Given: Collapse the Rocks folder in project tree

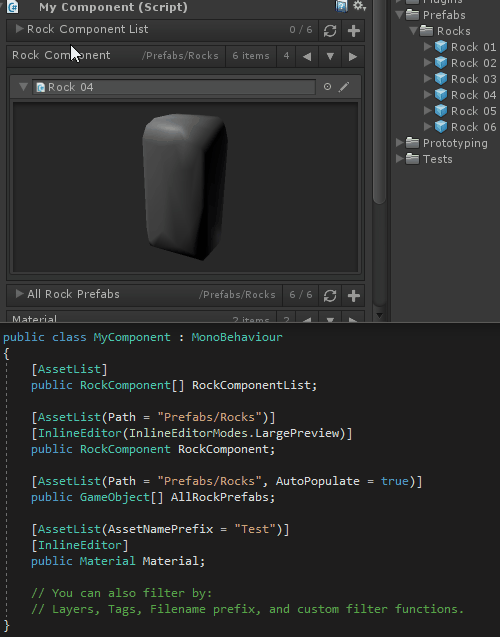Looking at the screenshot, I should (413, 31).
